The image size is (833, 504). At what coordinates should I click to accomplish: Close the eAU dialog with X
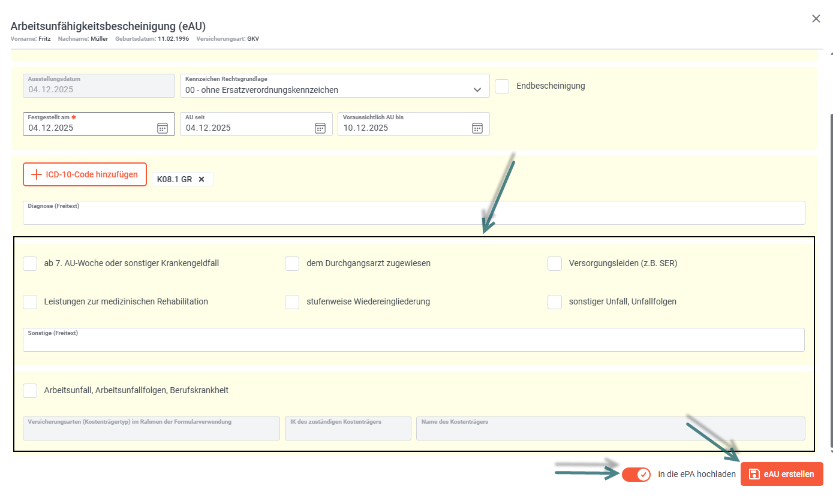point(816,19)
